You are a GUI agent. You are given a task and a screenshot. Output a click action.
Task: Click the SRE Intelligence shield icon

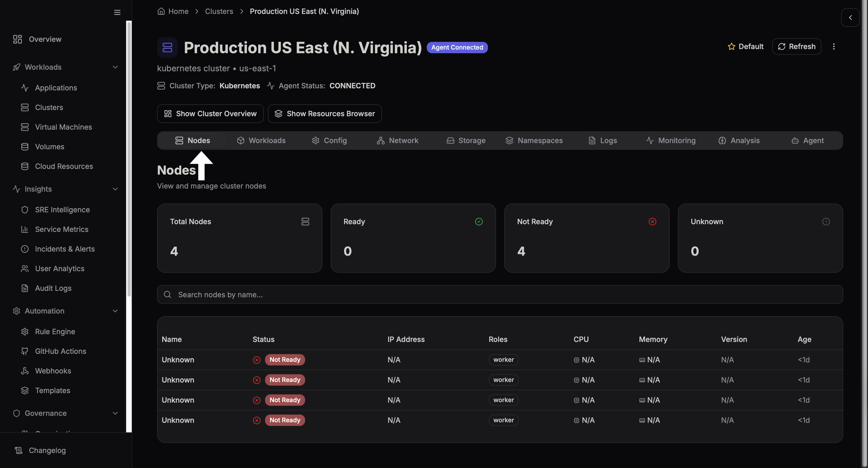tap(25, 209)
